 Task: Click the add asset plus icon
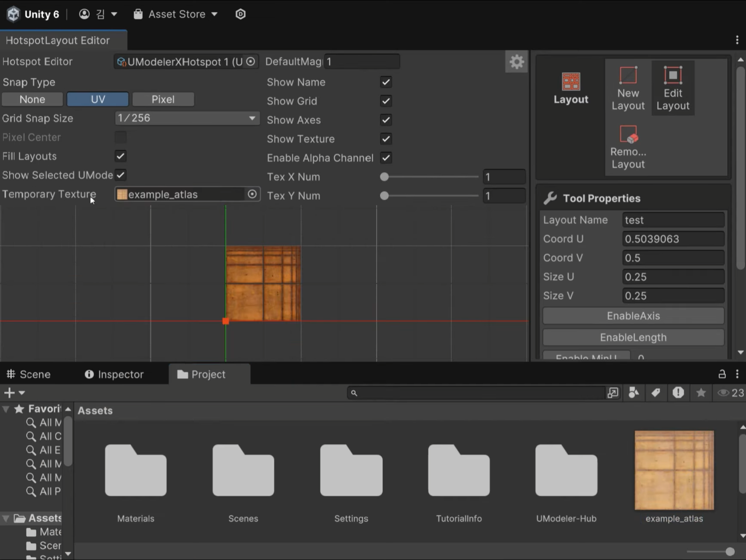[9, 393]
